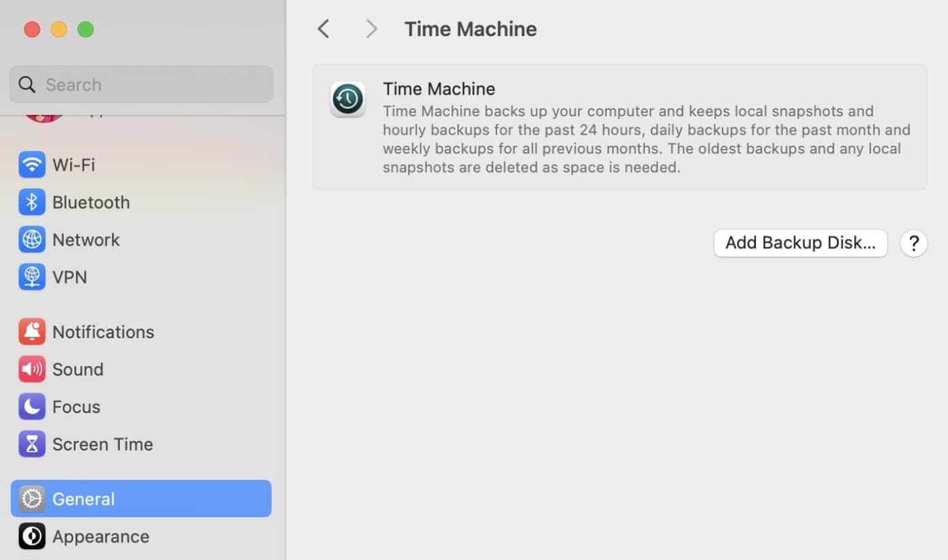Open Appearance settings
The image size is (948, 560).
(x=100, y=536)
